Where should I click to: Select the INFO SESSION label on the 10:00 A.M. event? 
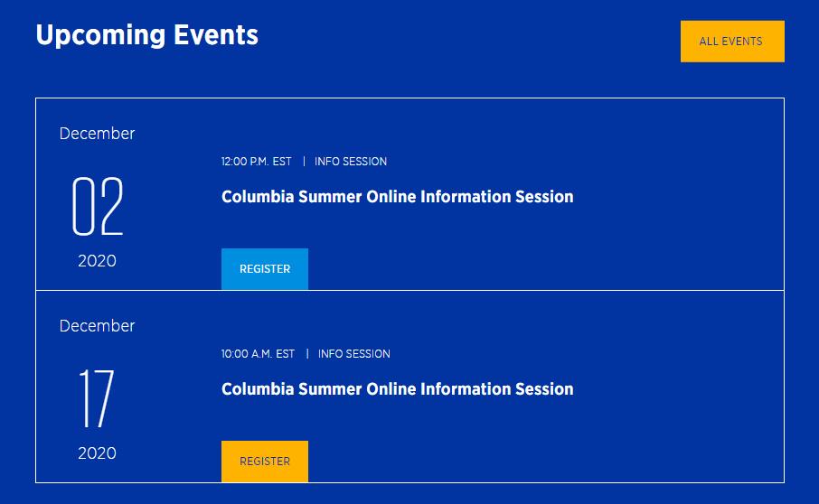click(354, 354)
